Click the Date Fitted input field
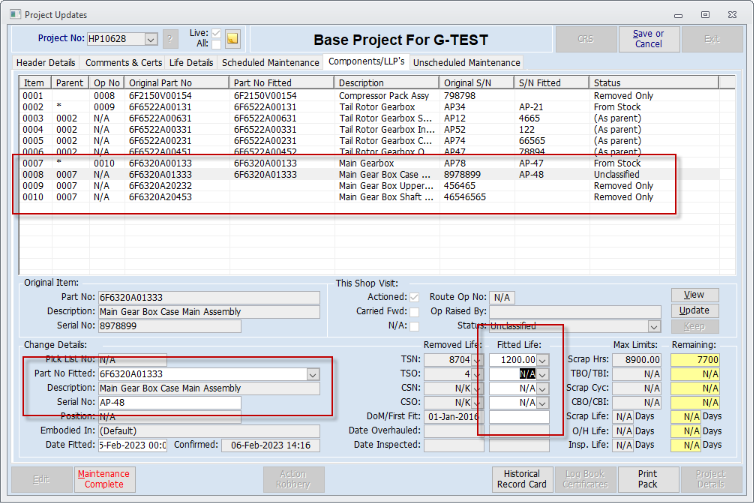 coord(132,445)
